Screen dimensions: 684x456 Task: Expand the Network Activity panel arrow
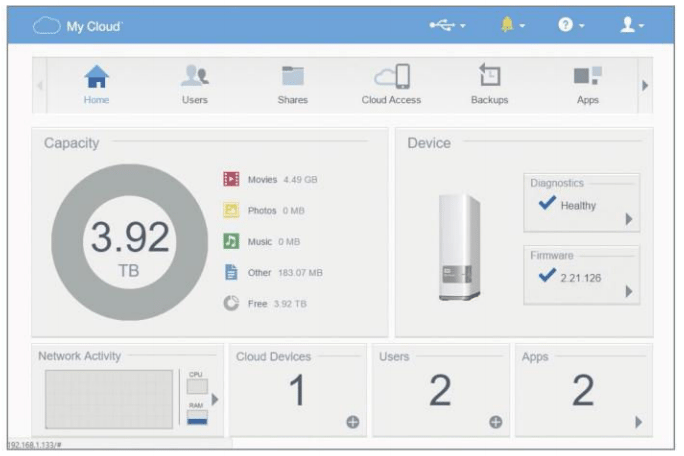click(215, 399)
